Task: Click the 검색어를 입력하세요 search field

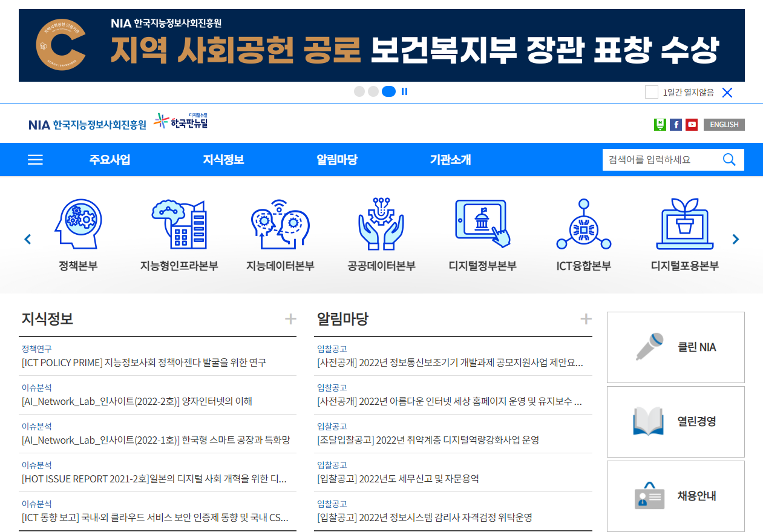Action: [x=660, y=160]
